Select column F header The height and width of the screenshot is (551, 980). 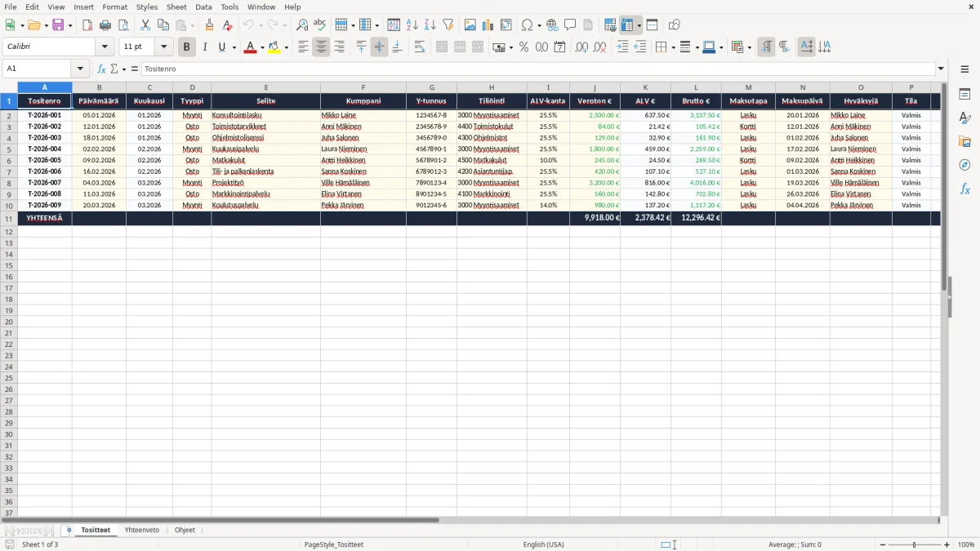tap(363, 87)
